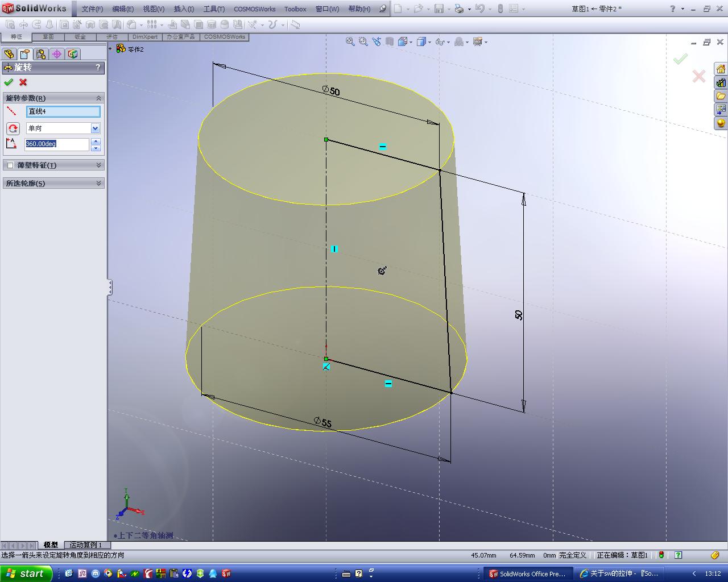Switch to the DimXpert command tab
Screen dimensions: 728x582
[x=145, y=37]
